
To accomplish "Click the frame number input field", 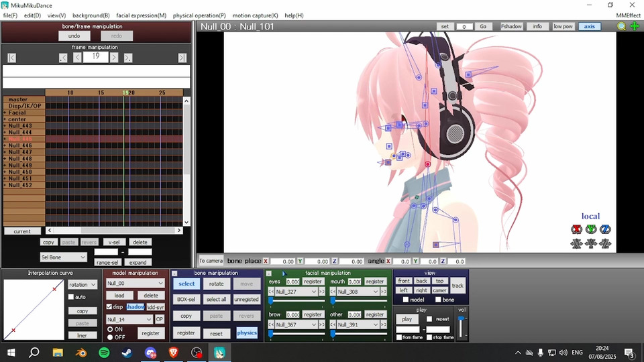I will (x=96, y=57).
